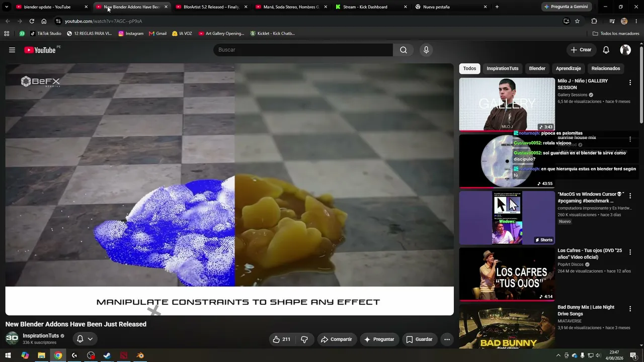This screenshot has width=644, height=362.
Task: Open YouTube notifications bell in header
Action: coord(606,50)
